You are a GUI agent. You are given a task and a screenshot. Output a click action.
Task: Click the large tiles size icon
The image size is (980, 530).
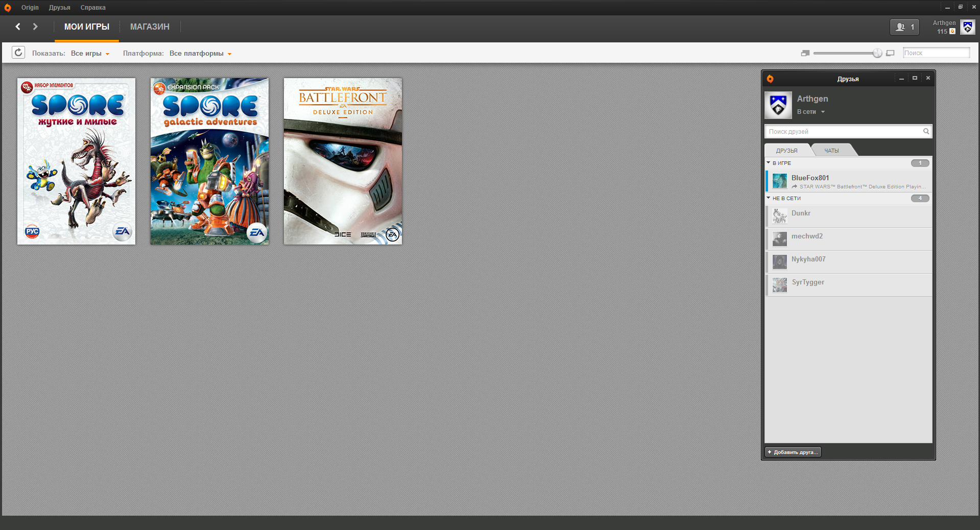[890, 53]
